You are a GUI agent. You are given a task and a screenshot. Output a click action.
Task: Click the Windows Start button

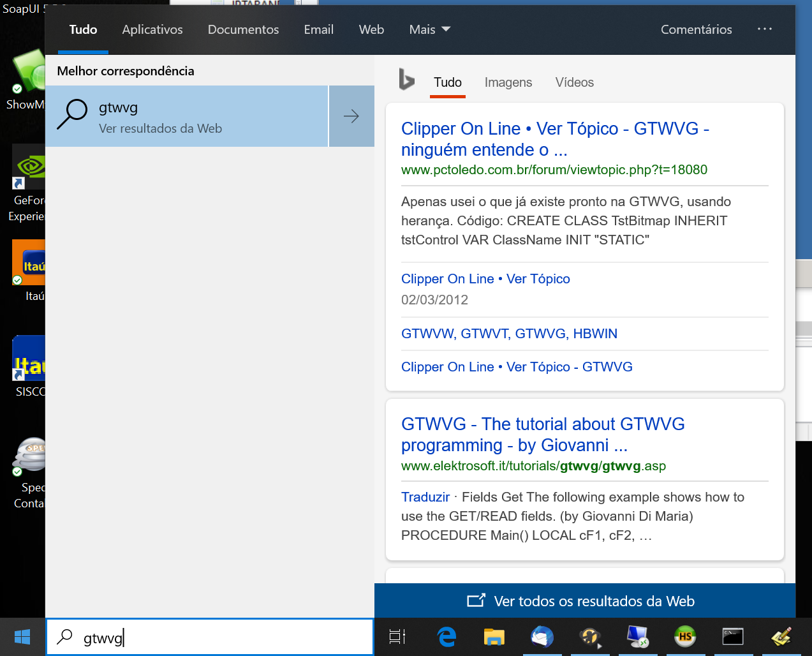pos(22,636)
